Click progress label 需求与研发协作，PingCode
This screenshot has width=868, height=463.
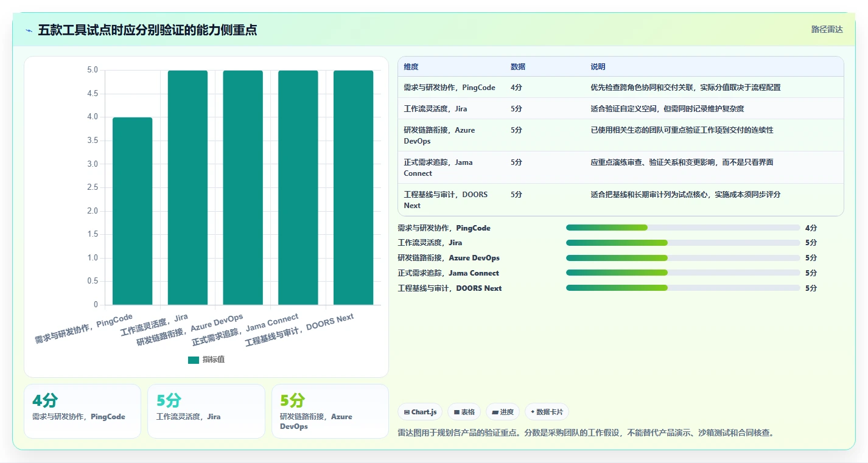pyautogui.click(x=444, y=228)
